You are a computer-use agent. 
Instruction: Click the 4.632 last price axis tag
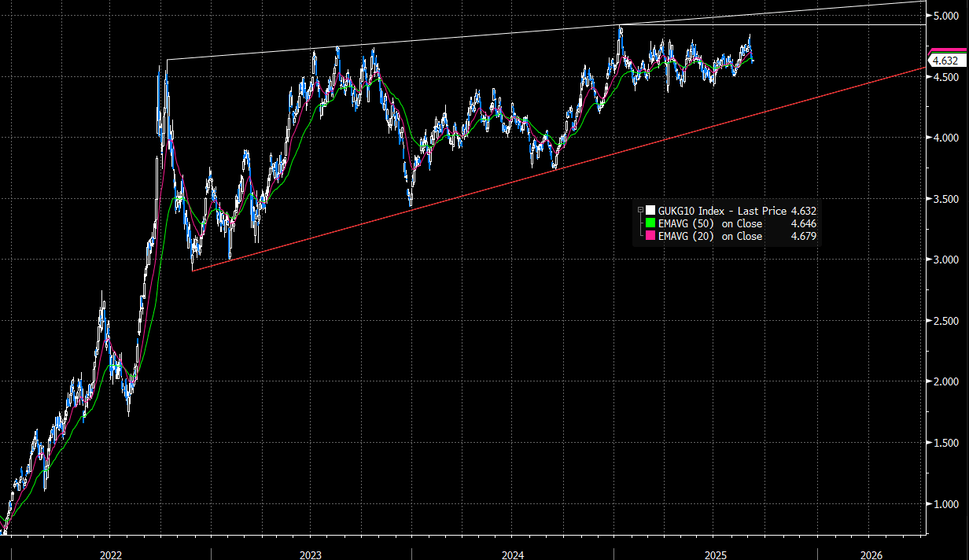945,61
